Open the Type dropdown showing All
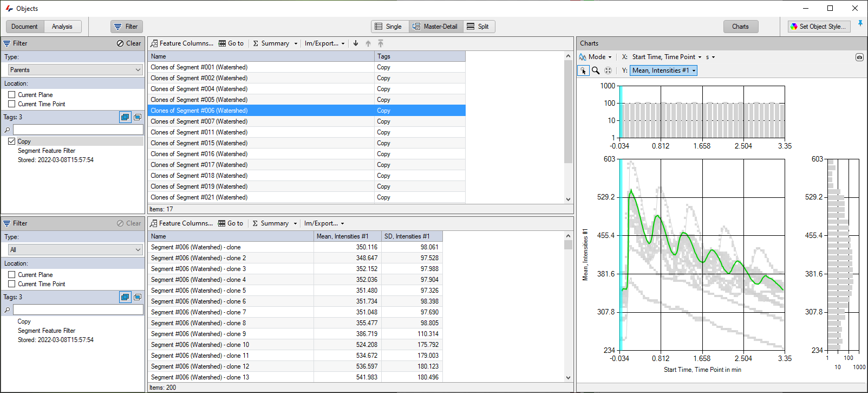Screen dimensions: 868x393 point(75,250)
